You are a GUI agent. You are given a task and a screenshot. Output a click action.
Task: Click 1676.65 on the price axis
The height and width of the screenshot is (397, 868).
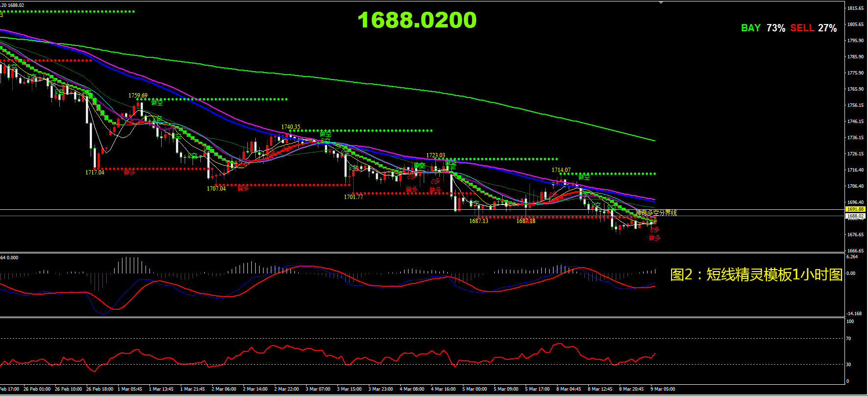tap(856, 235)
